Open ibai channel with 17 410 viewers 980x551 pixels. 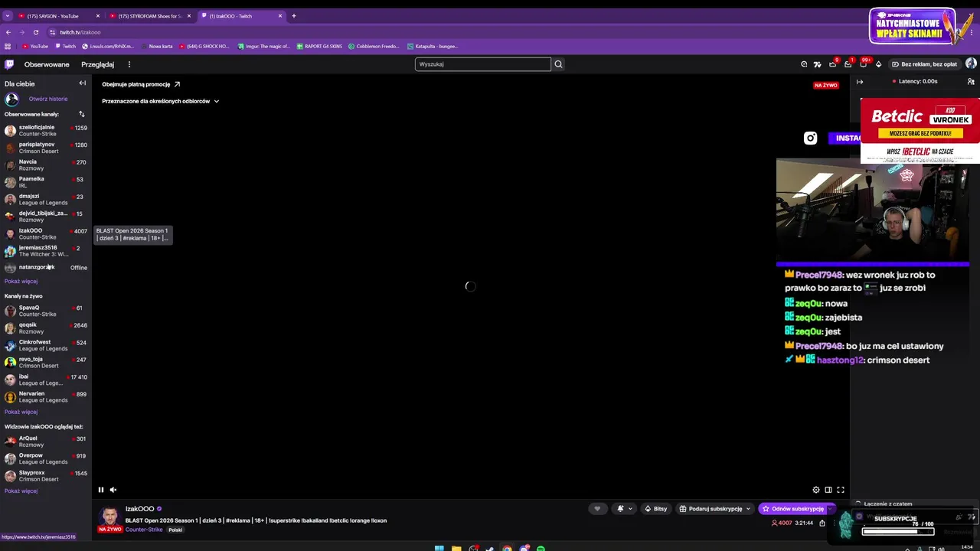(46, 380)
